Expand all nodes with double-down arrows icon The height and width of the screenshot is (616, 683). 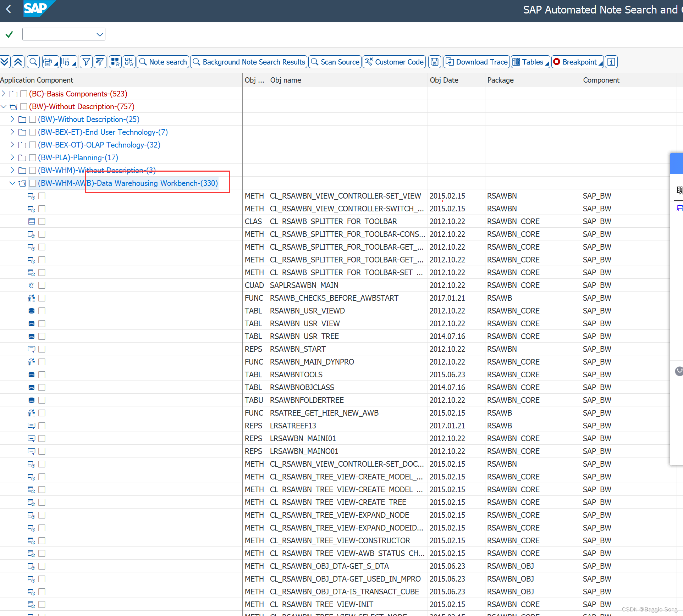(x=5, y=62)
